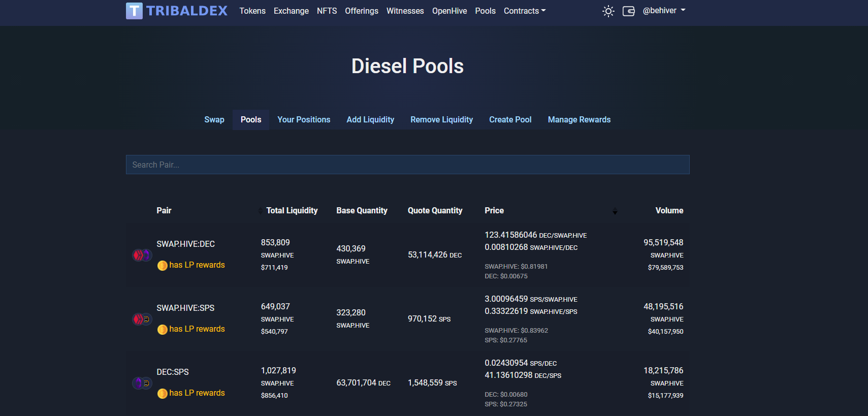Click the Quote Quantity column header
Screen dimensions: 868x416
pyautogui.click(x=435, y=210)
